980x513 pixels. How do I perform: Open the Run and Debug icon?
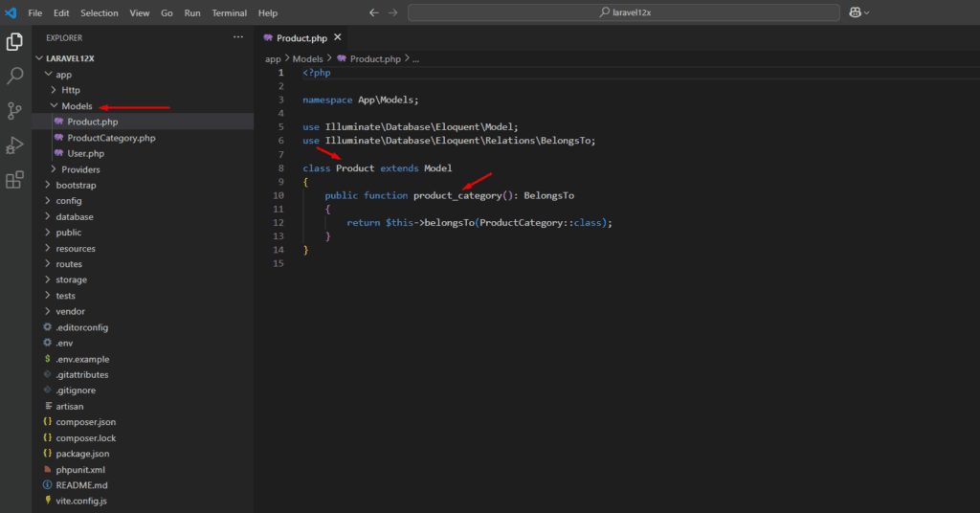tap(14, 145)
